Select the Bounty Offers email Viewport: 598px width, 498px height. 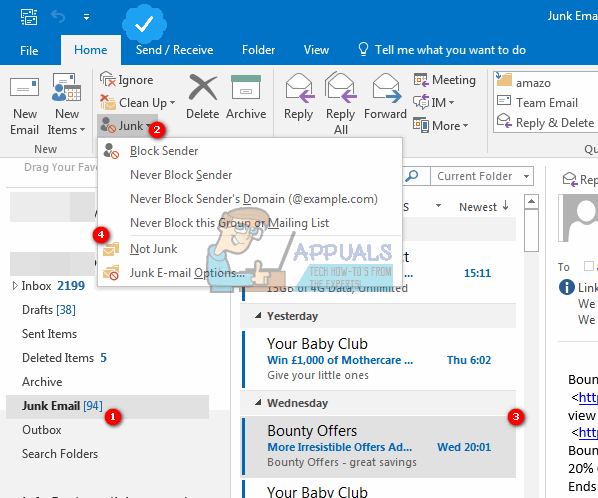379,447
